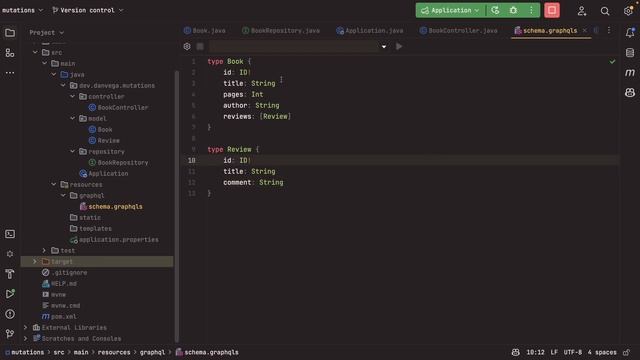
Task: Collapse the controller package
Action: (73, 96)
